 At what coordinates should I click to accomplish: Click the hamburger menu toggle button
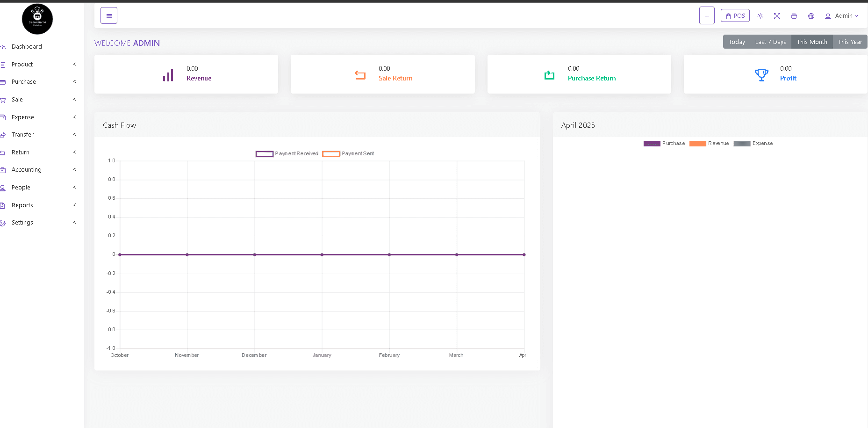[x=109, y=16]
